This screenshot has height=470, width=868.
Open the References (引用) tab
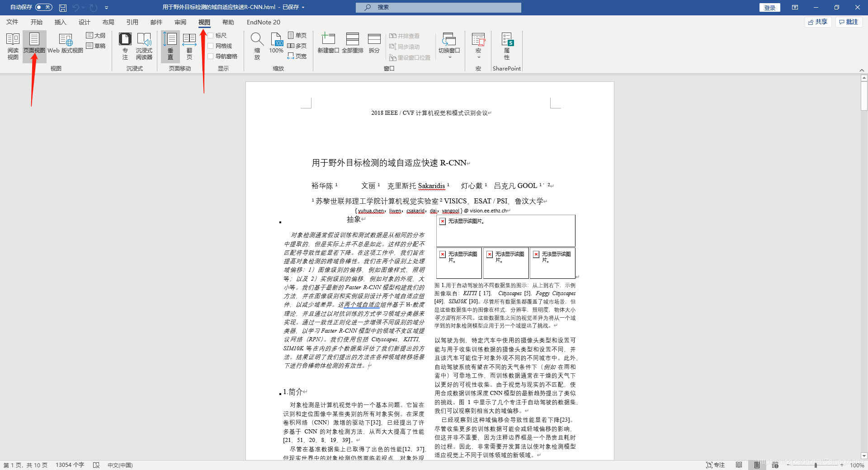tap(132, 22)
